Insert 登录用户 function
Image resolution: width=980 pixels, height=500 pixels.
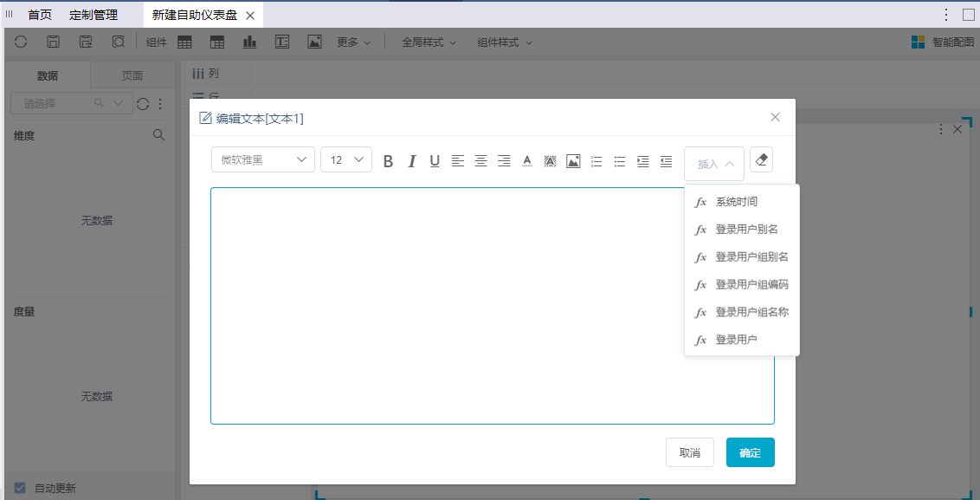tap(742, 340)
